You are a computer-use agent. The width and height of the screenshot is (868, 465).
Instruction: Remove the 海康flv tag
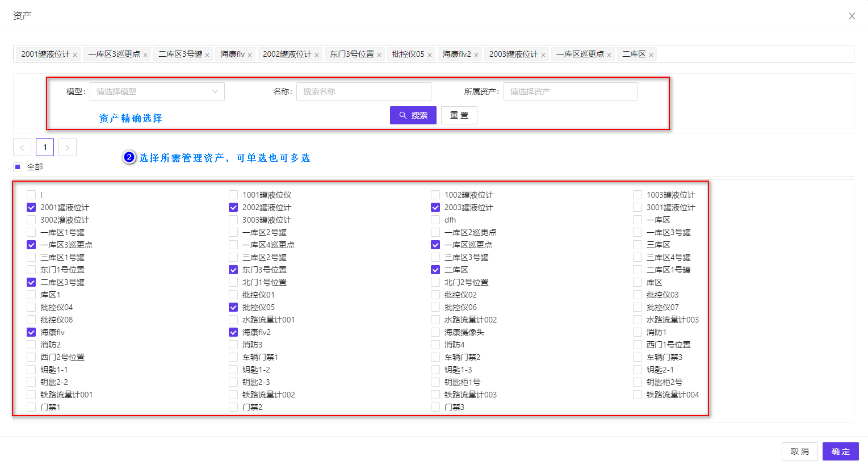[250, 55]
